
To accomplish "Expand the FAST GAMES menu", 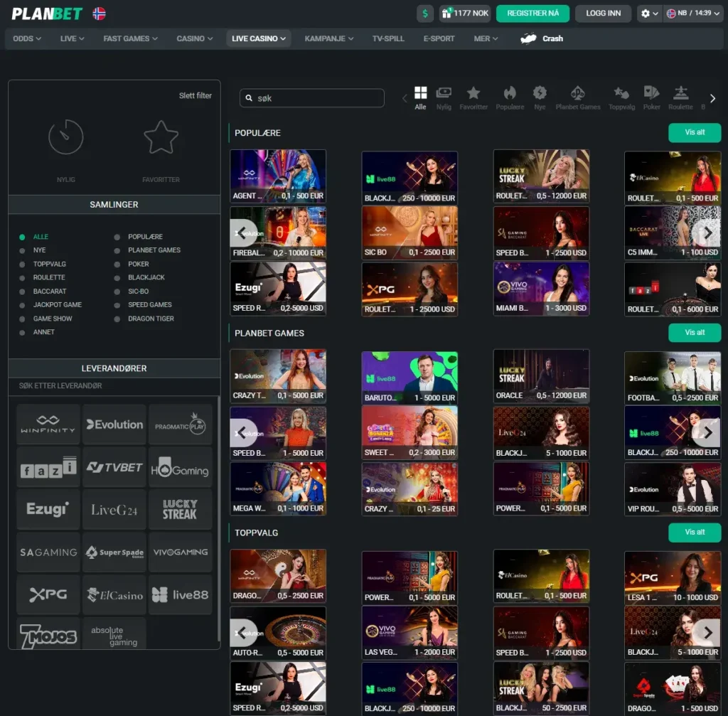I will [131, 38].
